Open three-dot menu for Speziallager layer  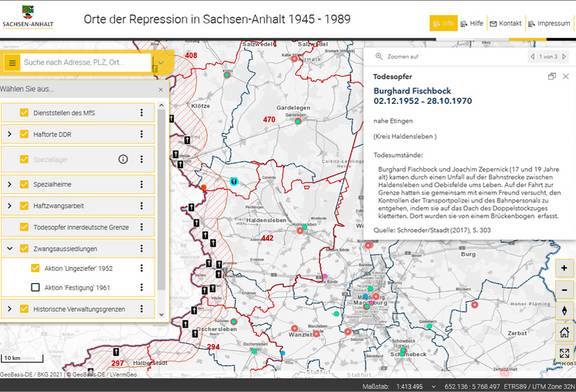pos(142,159)
